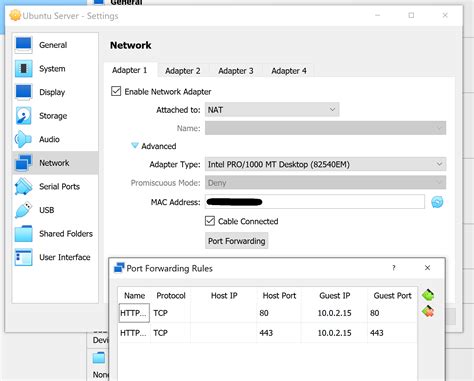474x381 pixels.
Task: Click the Host IP column header
Action: [x=224, y=295]
